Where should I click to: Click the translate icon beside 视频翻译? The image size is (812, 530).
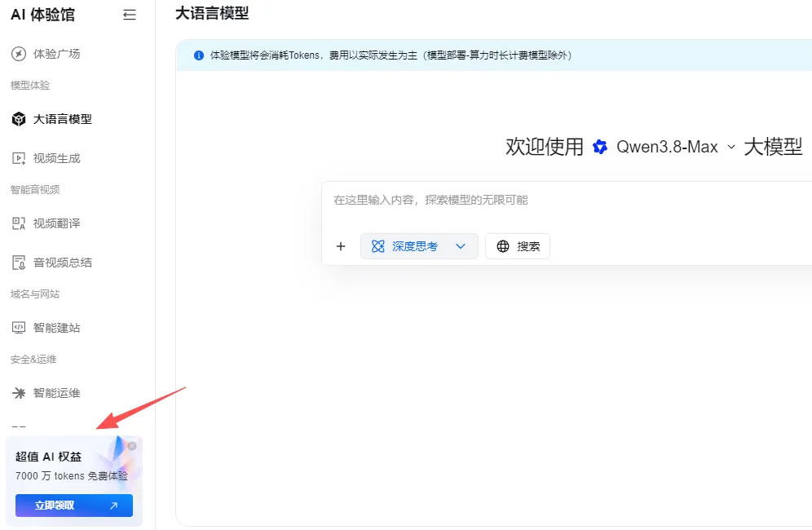click(19, 223)
